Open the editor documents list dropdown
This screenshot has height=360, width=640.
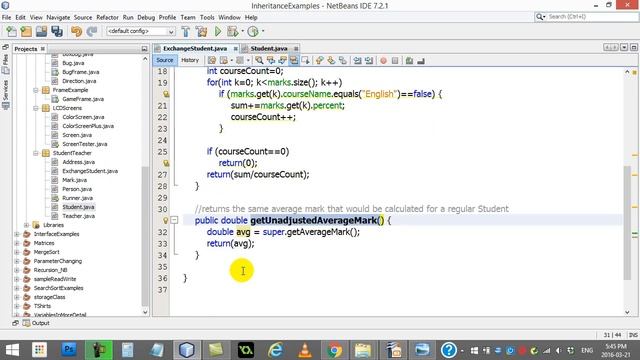coord(624,48)
